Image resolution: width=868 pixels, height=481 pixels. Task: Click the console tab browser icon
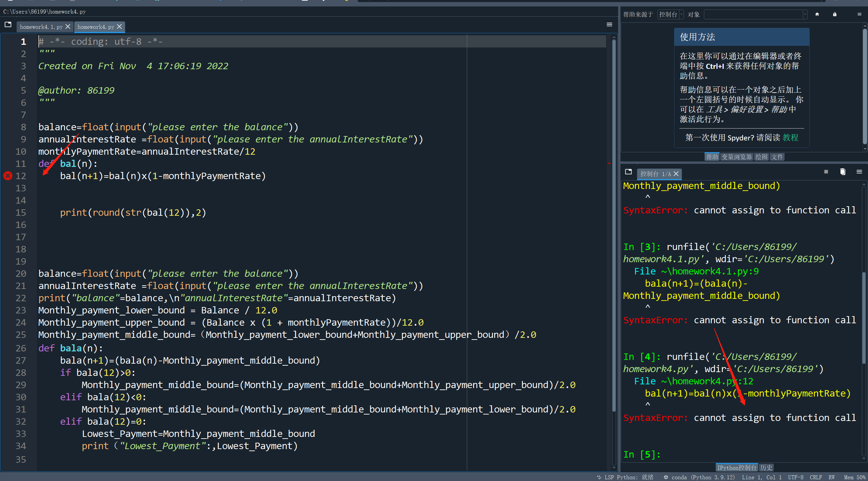pyautogui.click(x=628, y=172)
